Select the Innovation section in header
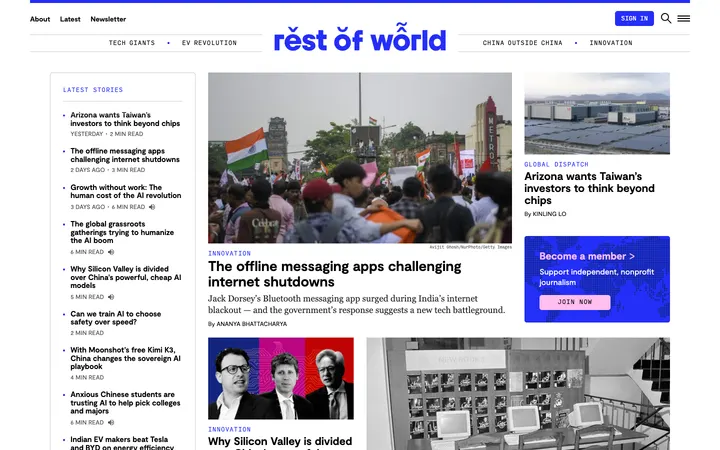 [611, 43]
